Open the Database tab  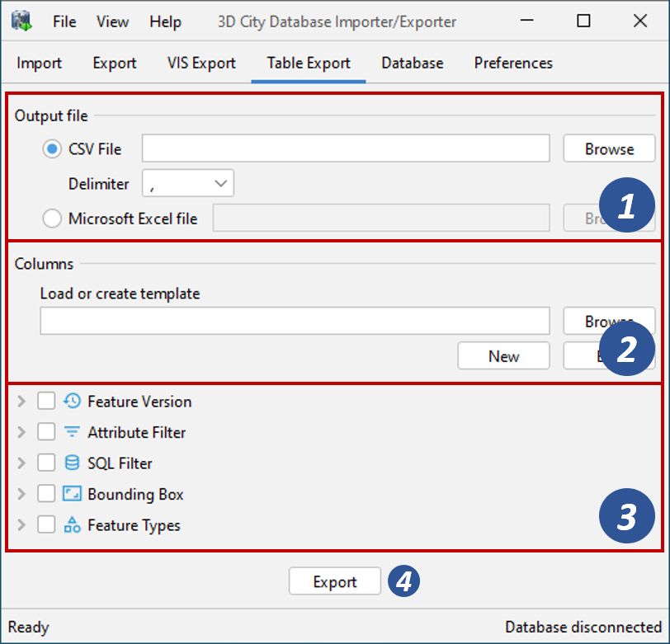point(413,63)
